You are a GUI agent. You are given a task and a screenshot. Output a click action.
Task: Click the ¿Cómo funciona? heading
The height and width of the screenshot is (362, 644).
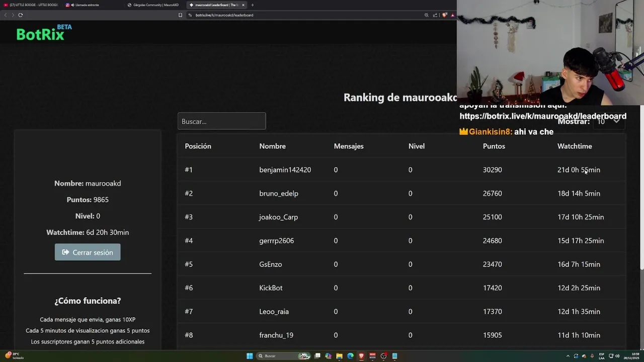pyautogui.click(x=88, y=301)
